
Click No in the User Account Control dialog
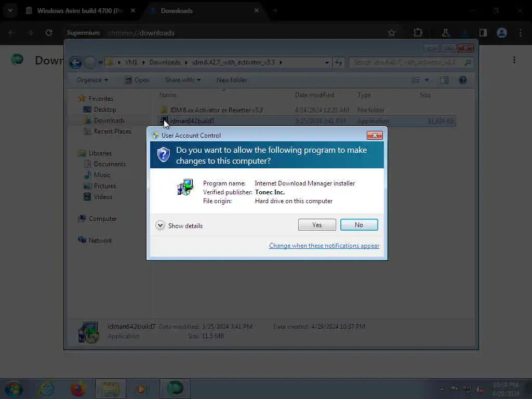(x=359, y=224)
